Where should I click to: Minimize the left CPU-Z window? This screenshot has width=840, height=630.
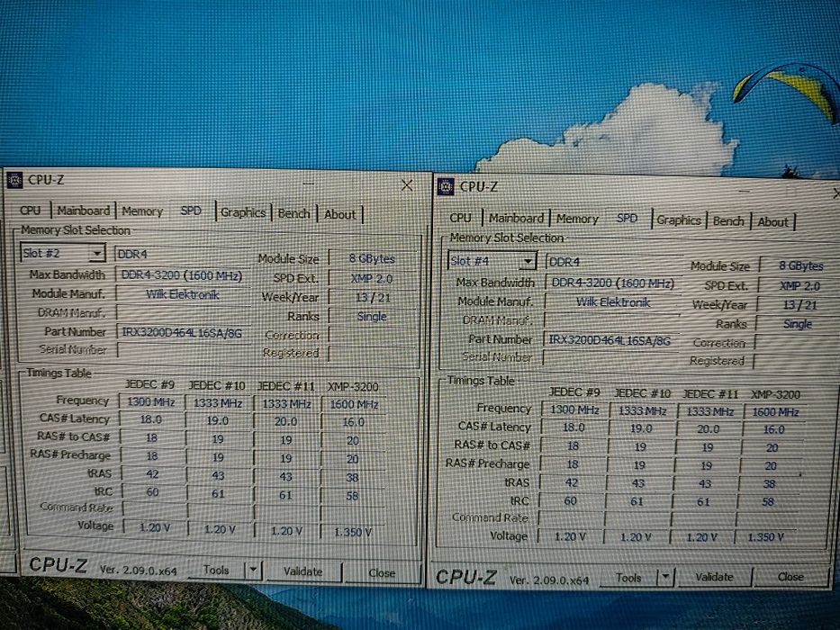point(308,184)
